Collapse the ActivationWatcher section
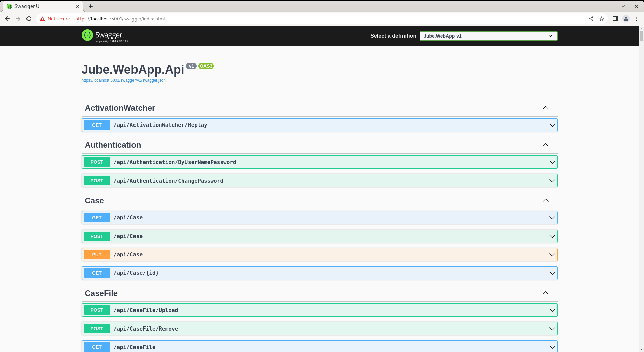This screenshot has height=352, width=644. (546, 108)
